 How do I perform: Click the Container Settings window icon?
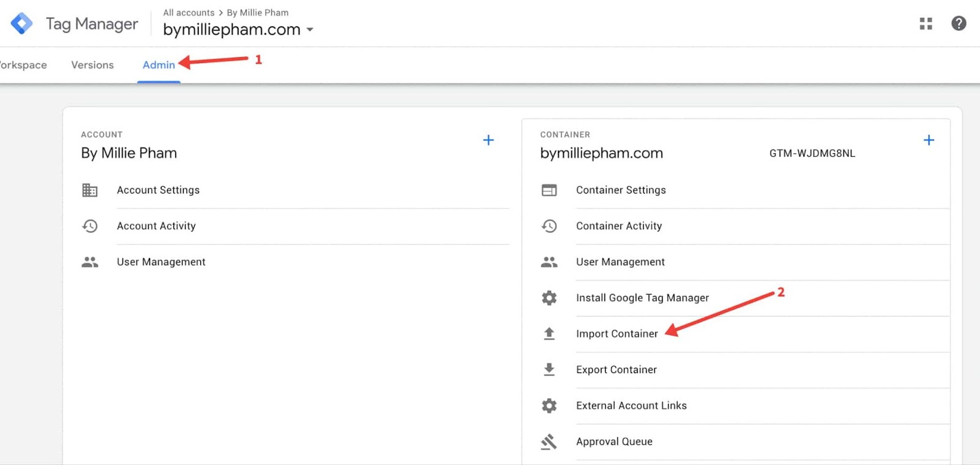pyautogui.click(x=549, y=190)
